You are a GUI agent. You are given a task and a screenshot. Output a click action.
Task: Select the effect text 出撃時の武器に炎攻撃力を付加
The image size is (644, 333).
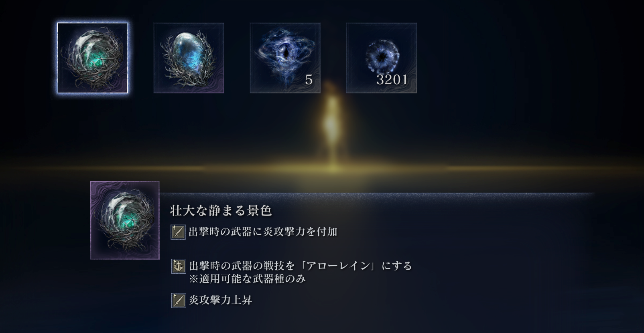[263, 232]
